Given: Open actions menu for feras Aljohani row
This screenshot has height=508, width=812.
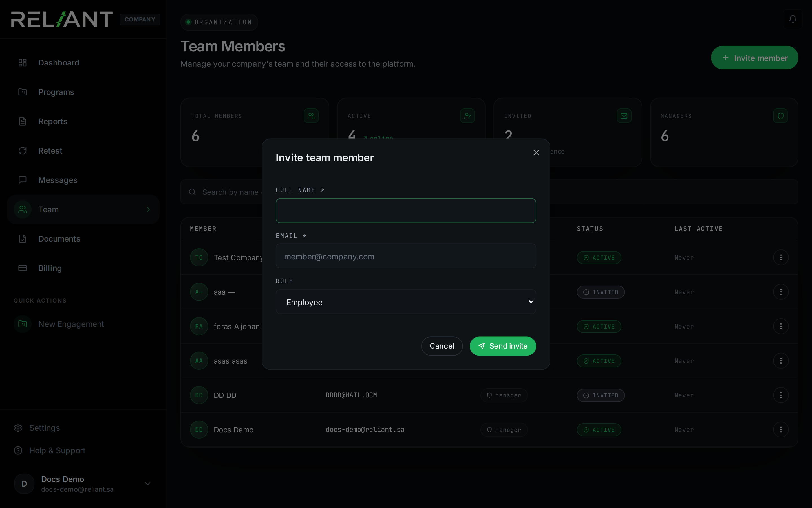Looking at the screenshot, I should click(x=781, y=326).
